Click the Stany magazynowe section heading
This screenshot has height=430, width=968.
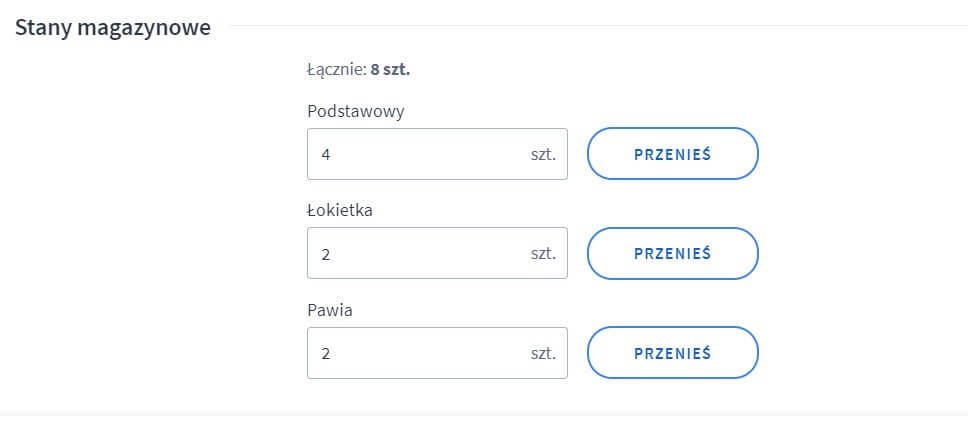pos(112,28)
